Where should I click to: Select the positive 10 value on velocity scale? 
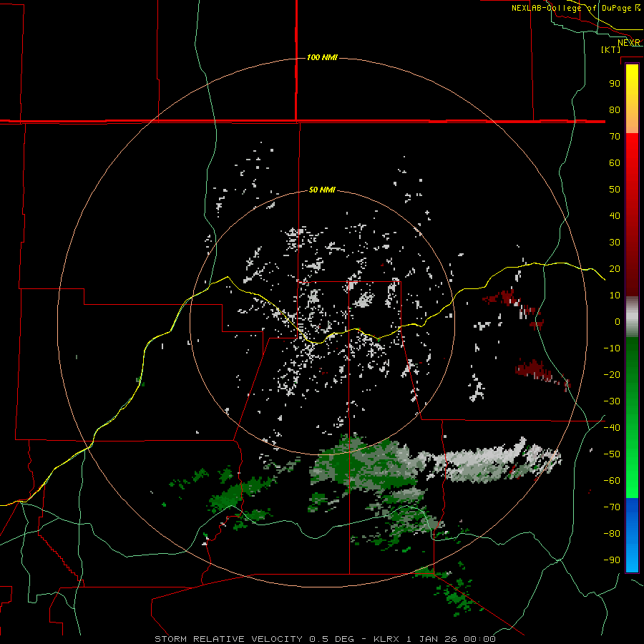pos(615,296)
